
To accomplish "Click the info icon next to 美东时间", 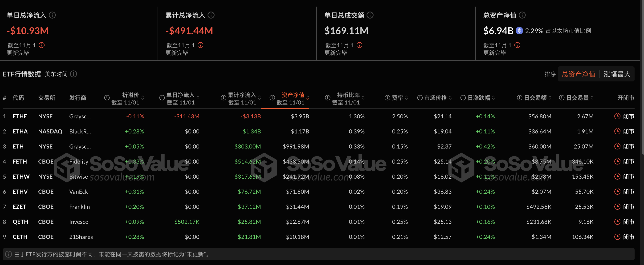I will click(x=73, y=74).
